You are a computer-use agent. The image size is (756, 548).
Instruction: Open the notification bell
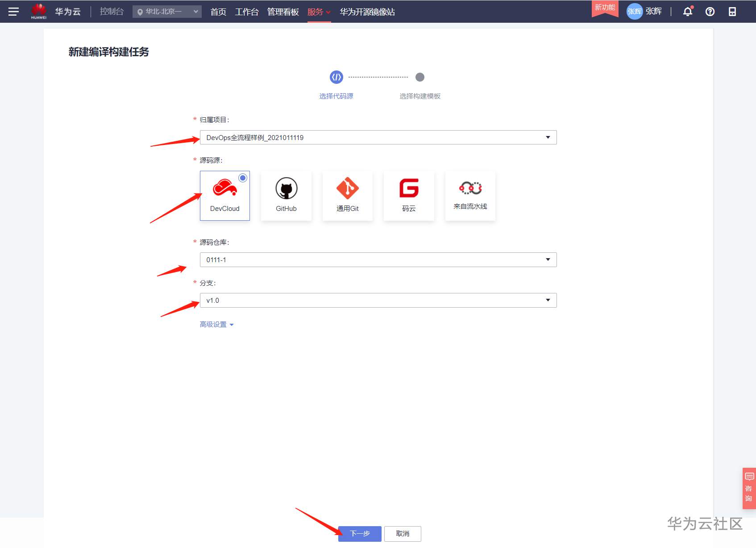pos(688,12)
